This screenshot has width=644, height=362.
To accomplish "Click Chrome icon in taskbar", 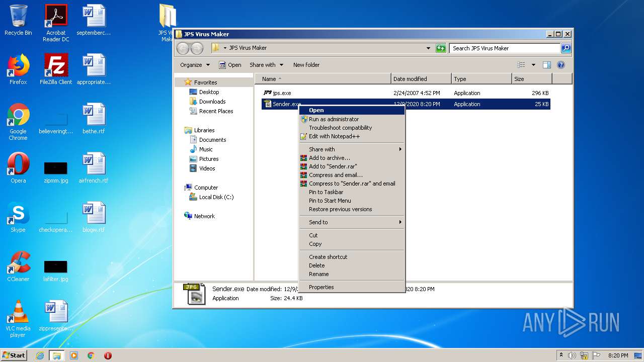I will 91,355.
